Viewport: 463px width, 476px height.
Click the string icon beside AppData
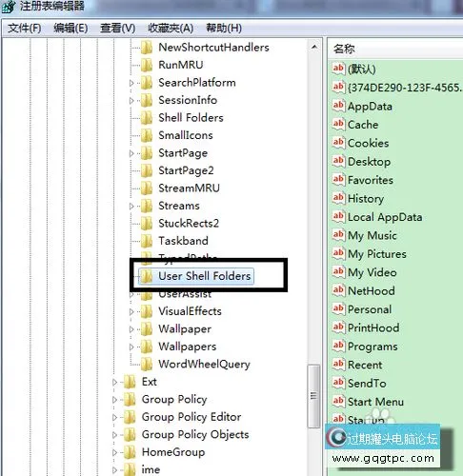[x=338, y=106]
